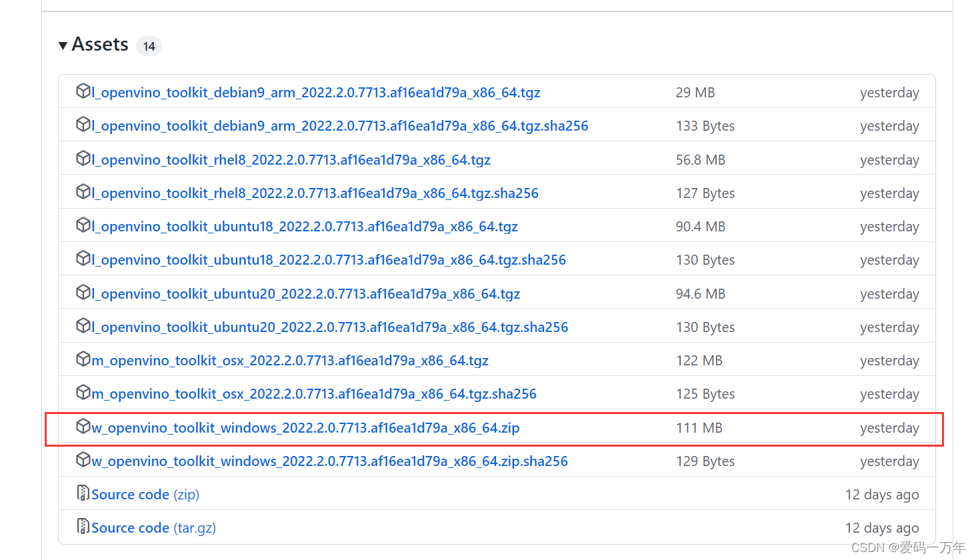
Task: Download the osx openvino toolkit tgz
Action: (291, 360)
